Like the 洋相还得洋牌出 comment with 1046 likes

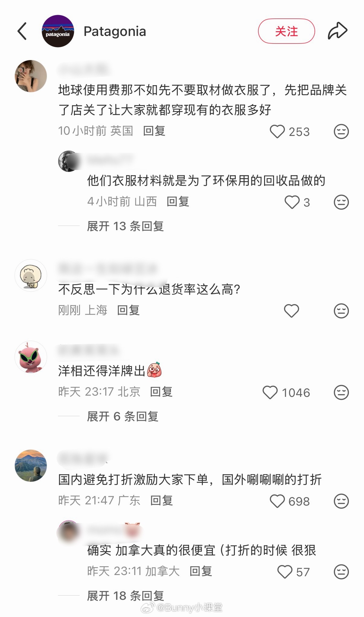(x=270, y=392)
